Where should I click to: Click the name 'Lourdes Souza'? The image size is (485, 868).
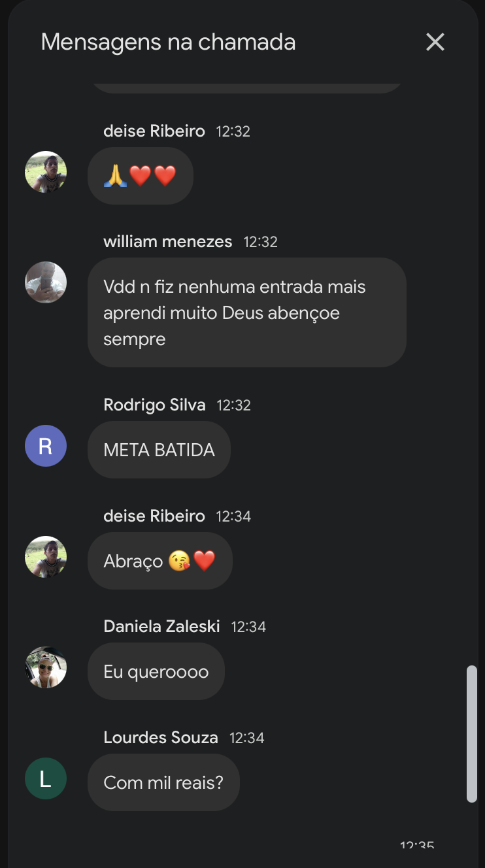(x=160, y=738)
